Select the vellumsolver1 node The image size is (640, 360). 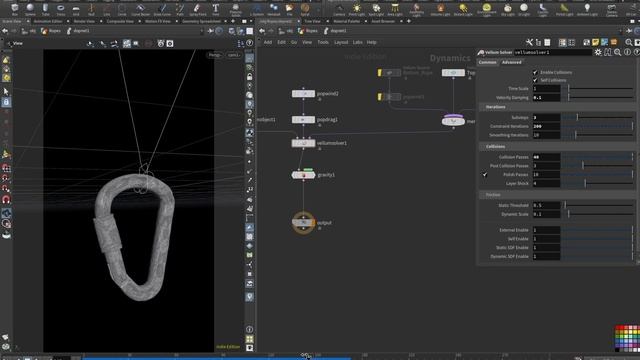pyautogui.click(x=303, y=143)
